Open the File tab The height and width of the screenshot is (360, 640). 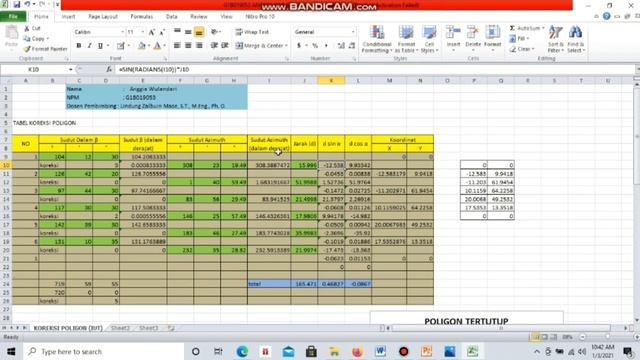[13, 17]
